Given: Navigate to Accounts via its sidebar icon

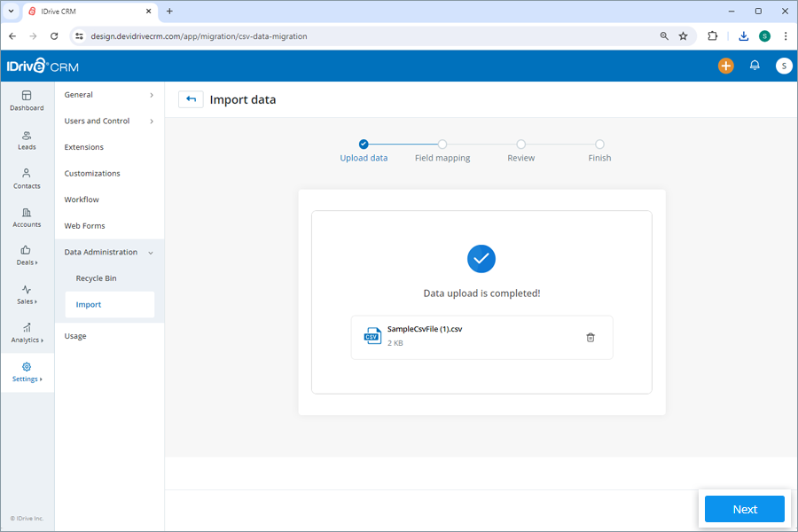Looking at the screenshot, I should pos(27,217).
